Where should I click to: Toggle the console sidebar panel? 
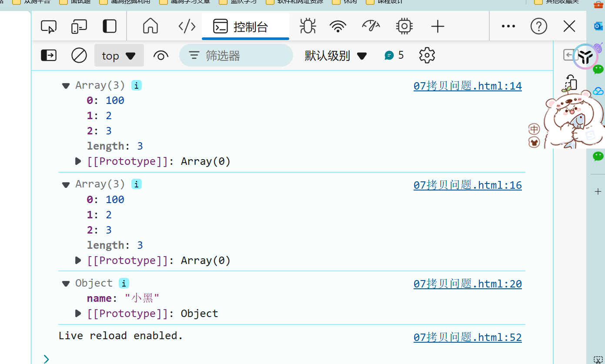(x=49, y=55)
